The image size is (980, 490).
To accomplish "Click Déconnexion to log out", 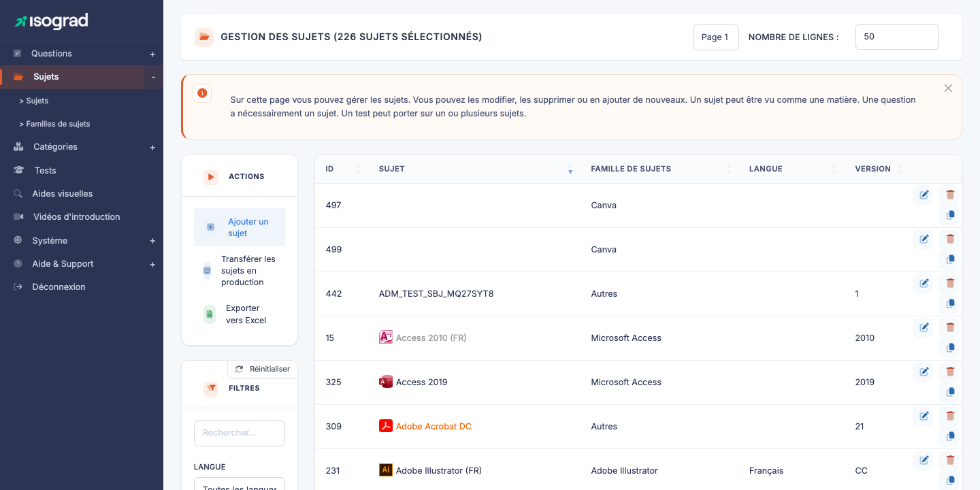I will (59, 287).
